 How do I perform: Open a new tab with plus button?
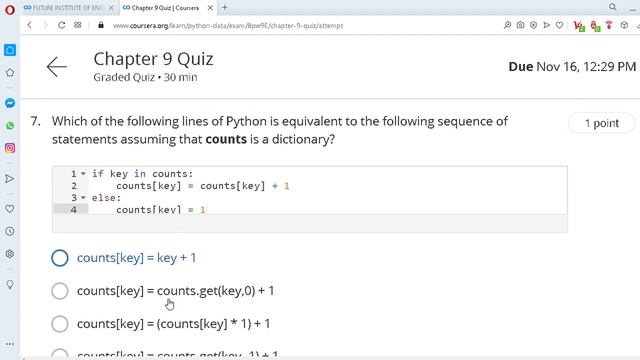pyautogui.click(x=224, y=7)
